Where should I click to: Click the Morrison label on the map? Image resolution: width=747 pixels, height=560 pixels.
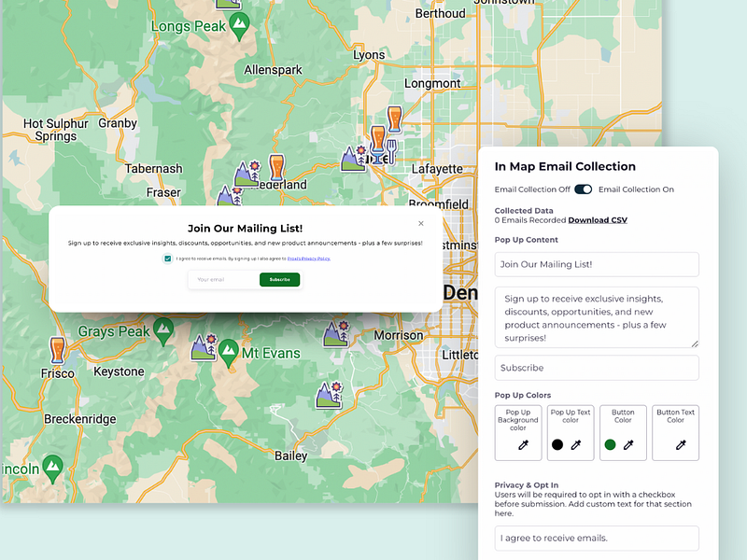pyautogui.click(x=399, y=335)
